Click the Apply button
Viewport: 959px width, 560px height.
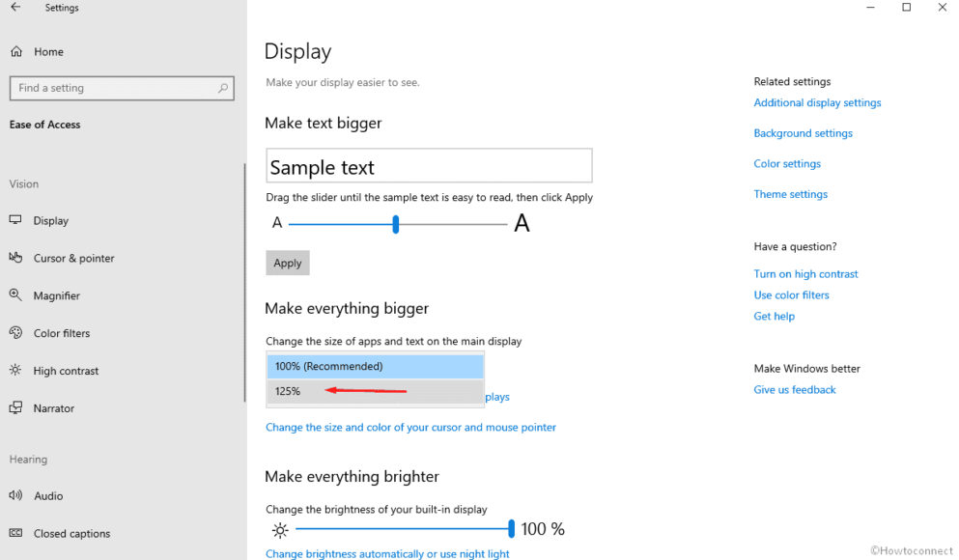pyautogui.click(x=288, y=263)
